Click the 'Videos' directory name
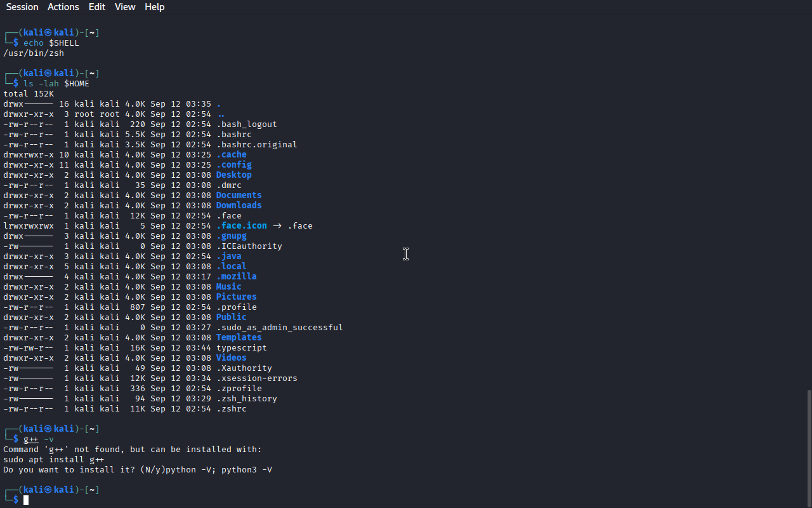 (x=232, y=358)
